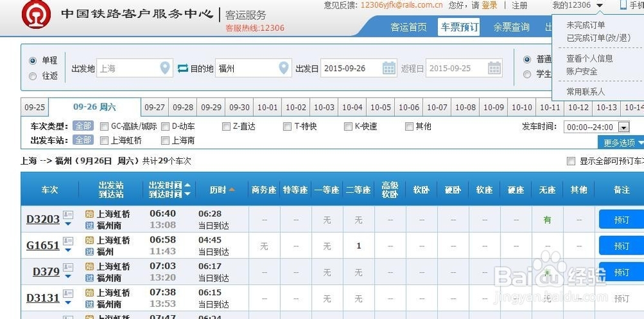Expand G1651 stop list arrow
644x319 pixels.
click(x=68, y=250)
